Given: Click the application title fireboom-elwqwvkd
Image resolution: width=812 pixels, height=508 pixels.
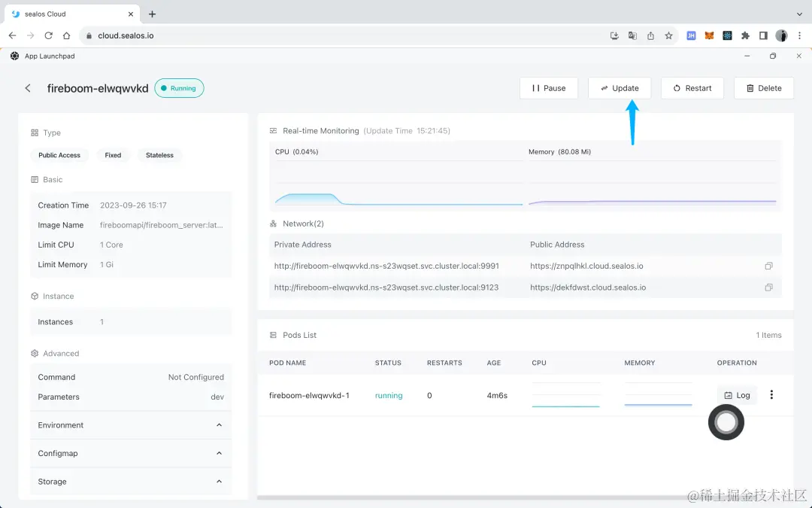Looking at the screenshot, I should [98, 88].
